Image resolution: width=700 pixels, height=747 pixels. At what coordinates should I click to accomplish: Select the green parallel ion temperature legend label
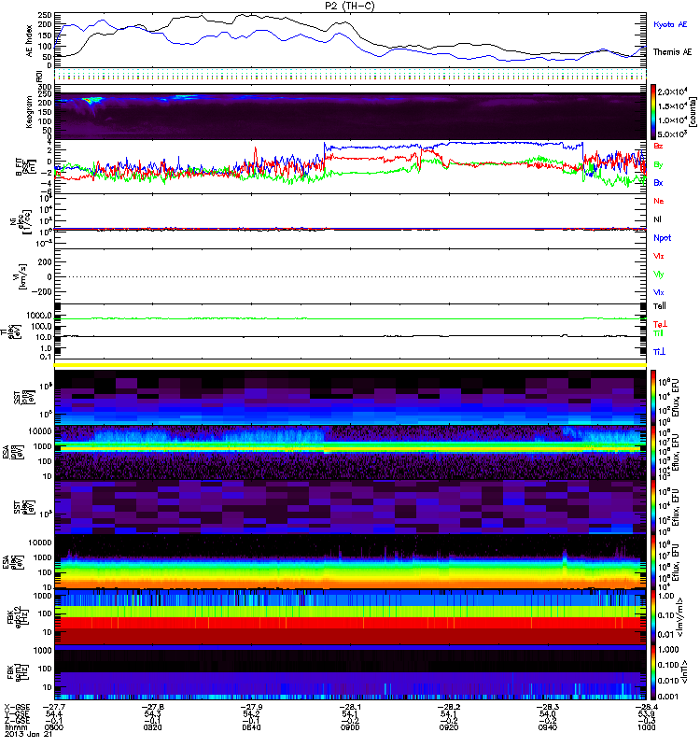(x=658, y=333)
